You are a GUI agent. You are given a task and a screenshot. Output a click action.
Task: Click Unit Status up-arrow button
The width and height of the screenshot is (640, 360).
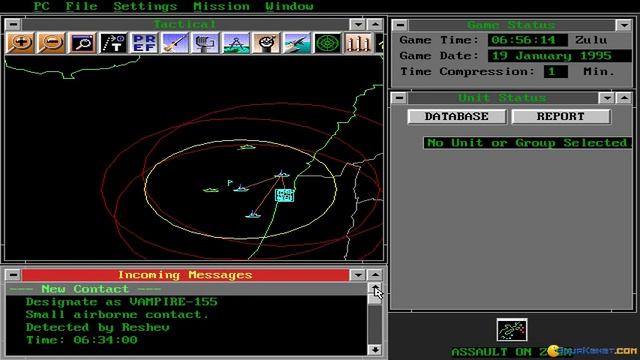click(x=624, y=98)
